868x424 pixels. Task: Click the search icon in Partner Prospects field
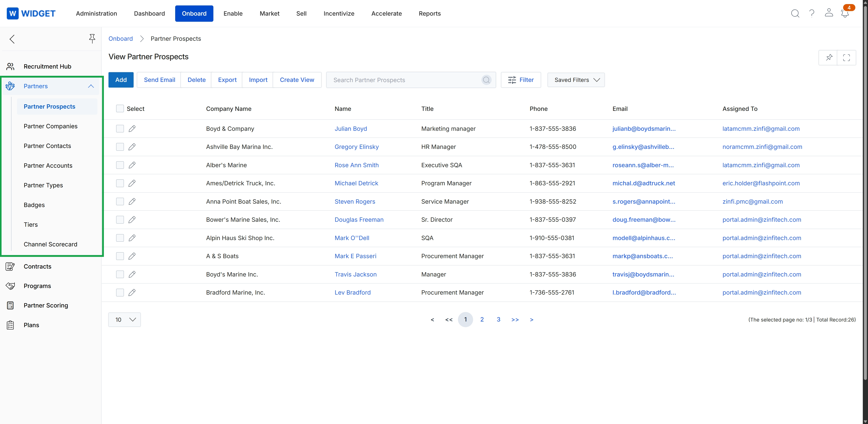coord(486,80)
